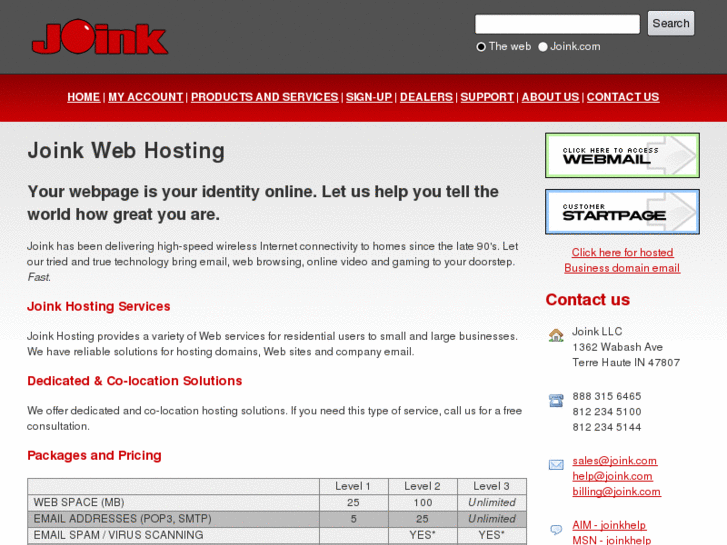This screenshot has width=727, height=545.
Task: Click the telephone icon
Action: [x=556, y=400]
